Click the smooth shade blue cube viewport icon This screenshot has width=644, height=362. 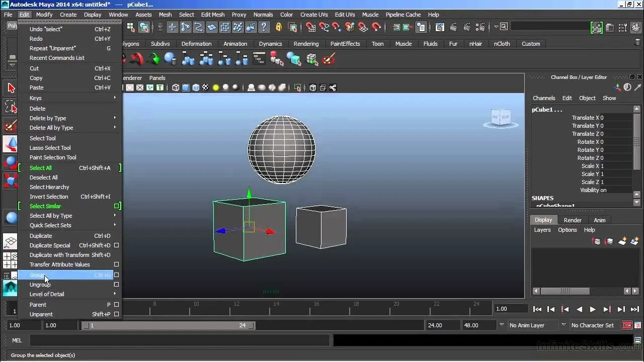coord(186,87)
